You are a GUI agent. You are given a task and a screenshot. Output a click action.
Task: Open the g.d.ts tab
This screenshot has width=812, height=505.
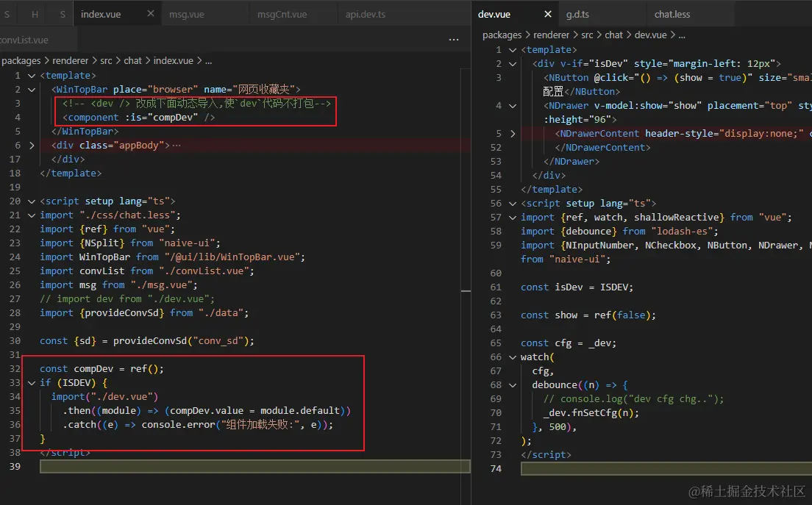[577, 15]
